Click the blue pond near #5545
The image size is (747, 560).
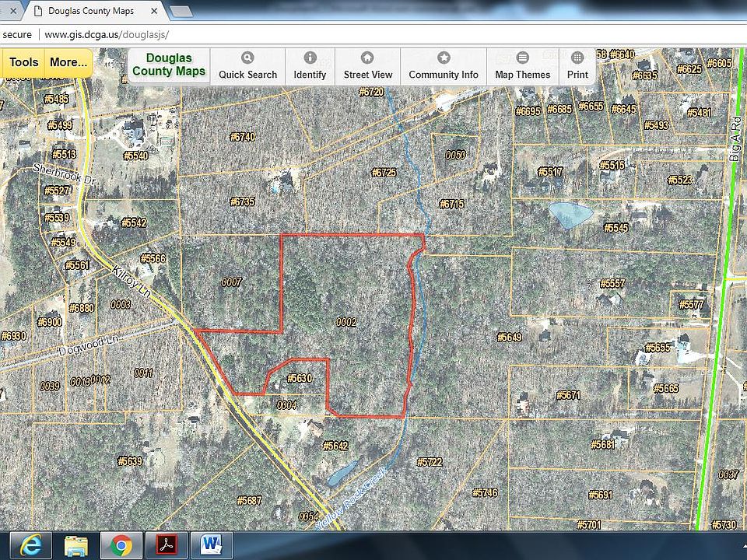tap(570, 215)
